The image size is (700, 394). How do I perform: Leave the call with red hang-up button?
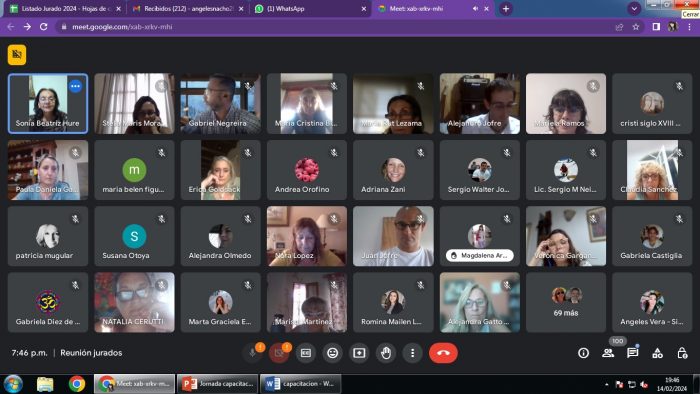click(x=443, y=353)
